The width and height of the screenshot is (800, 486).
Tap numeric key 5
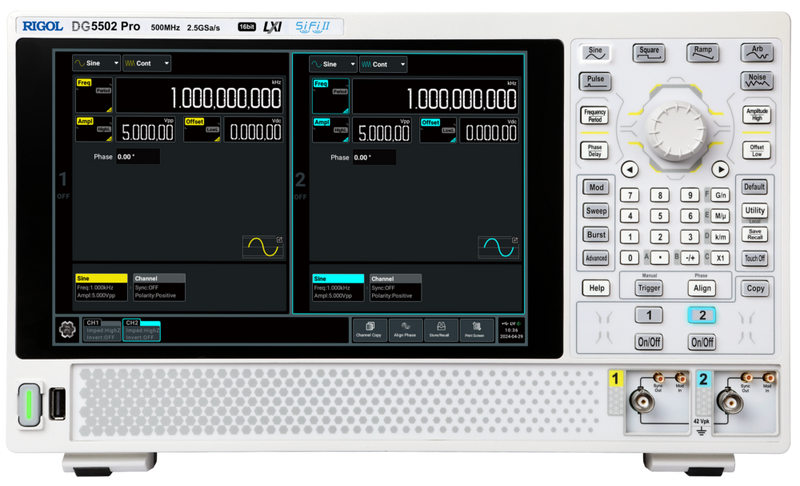tap(660, 216)
